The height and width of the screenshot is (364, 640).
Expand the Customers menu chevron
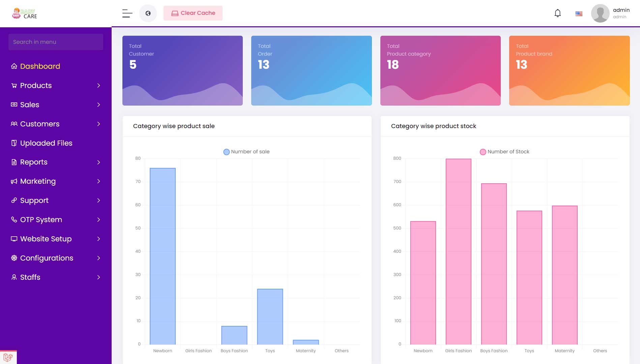98,124
